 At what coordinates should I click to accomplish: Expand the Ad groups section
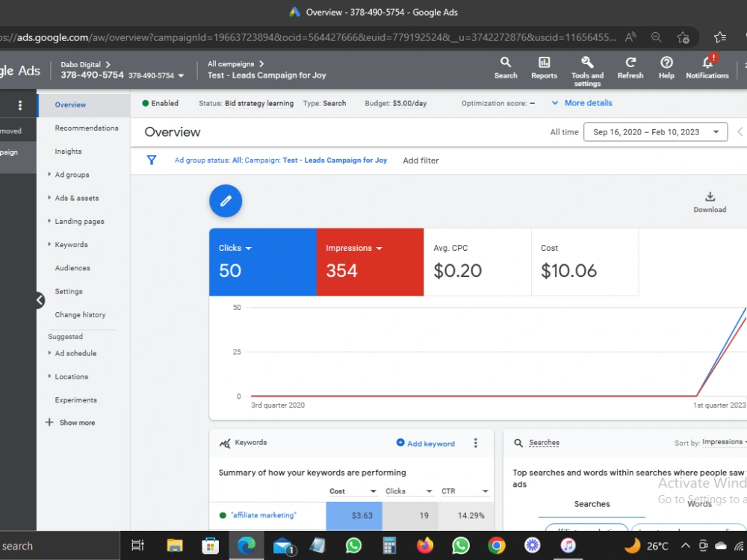tap(49, 174)
